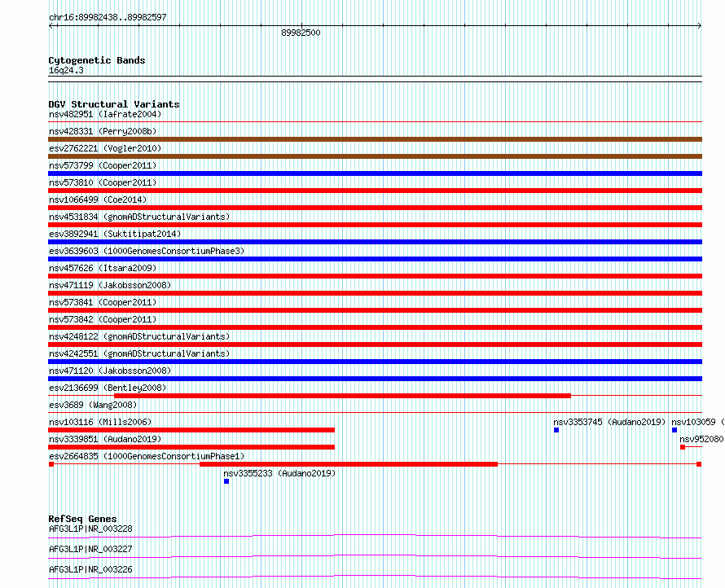Click the chr16:89982438..89982597 region label
The image size is (725, 588).
click(x=108, y=18)
